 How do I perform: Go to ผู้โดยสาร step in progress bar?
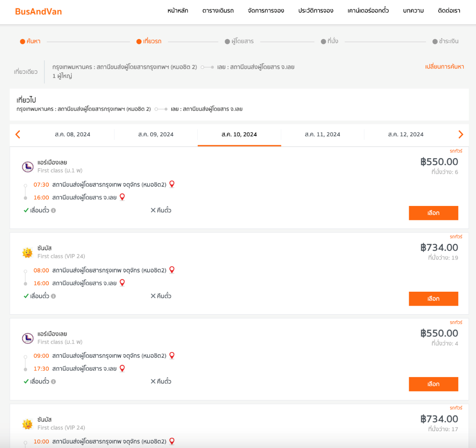tap(239, 41)
